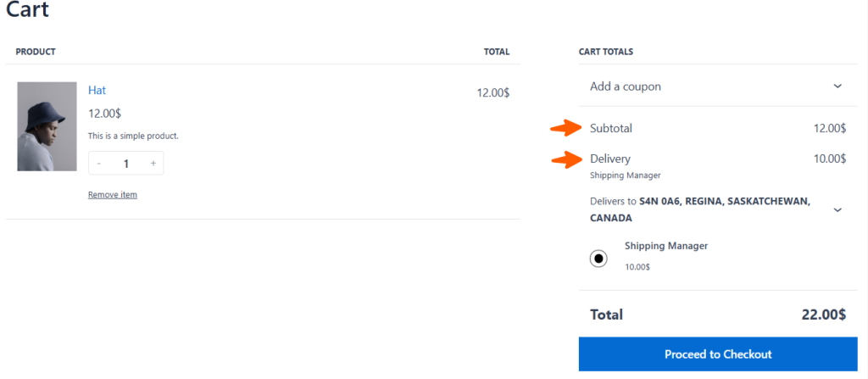Screen dimensions: 868x379
Task: Click the 10.00$ delivery amount beside Delivery
Action: pos(829,159)
